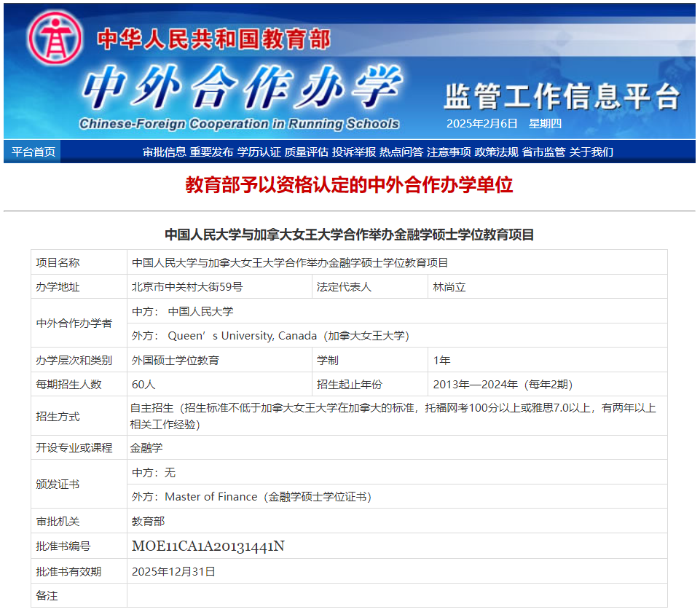Click the value 2013年—2024年（每年2期）
Screen dimensions: 700x612
point(503,384)
